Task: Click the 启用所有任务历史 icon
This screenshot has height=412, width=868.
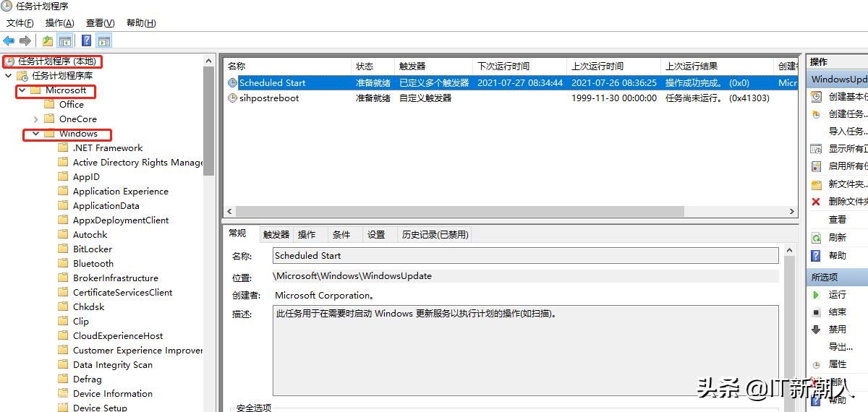Action: 816,166
